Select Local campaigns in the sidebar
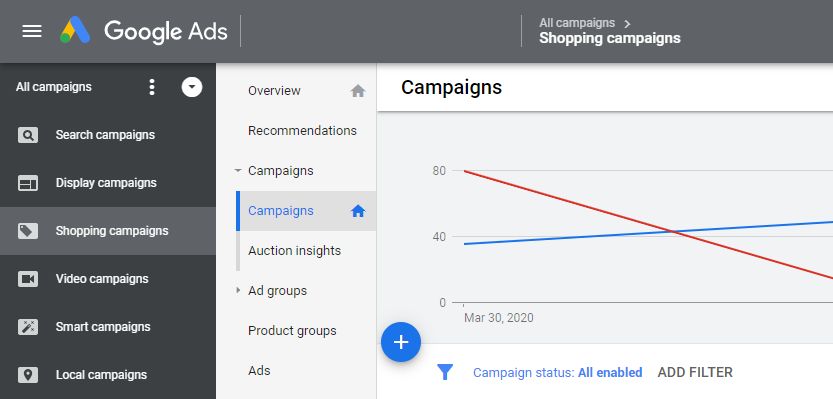Image resolution: width=833 pixels, height=399 pixels. pyautogui.click(x=108, y=375)
